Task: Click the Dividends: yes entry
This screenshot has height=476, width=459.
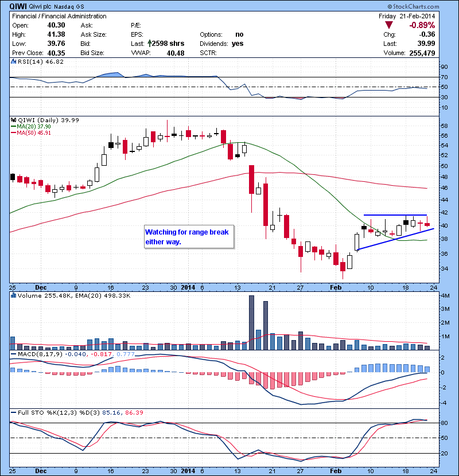Action: (x=221, y=44)
